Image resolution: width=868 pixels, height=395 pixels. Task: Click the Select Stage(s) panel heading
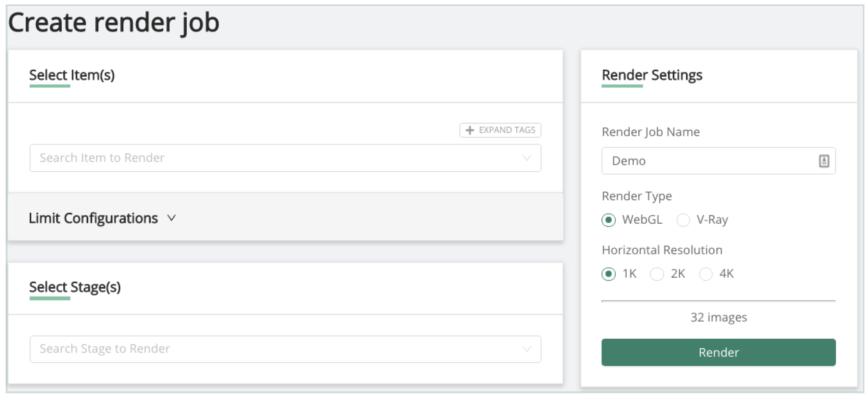tap(75, 287)
